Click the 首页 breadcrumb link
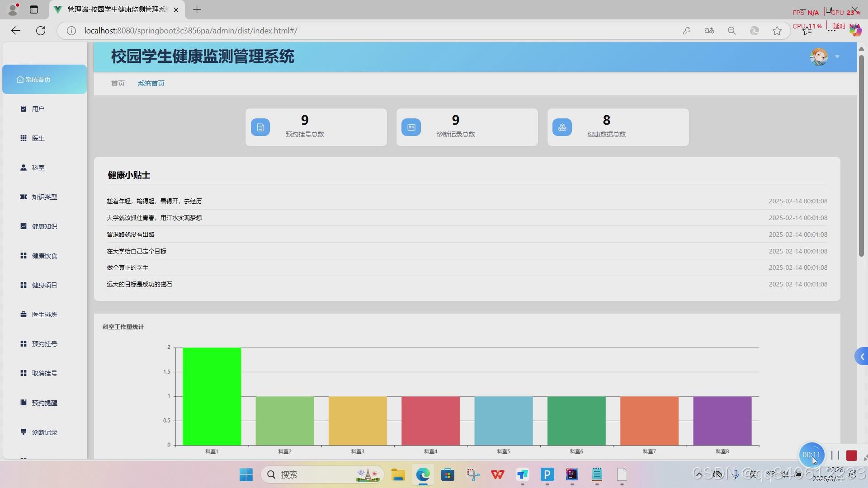 click(118, 83)
